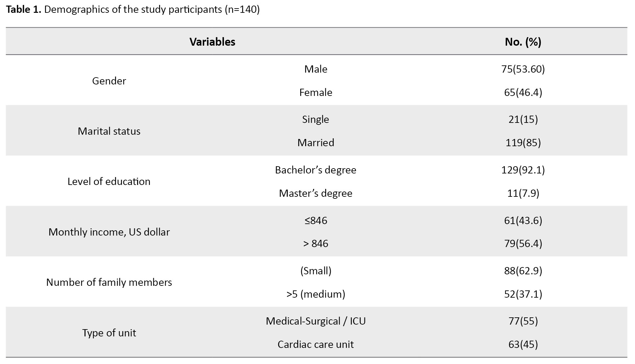Click the Monthly income, US dollar label
Screen dimensions: 635x364
point(109,232)
